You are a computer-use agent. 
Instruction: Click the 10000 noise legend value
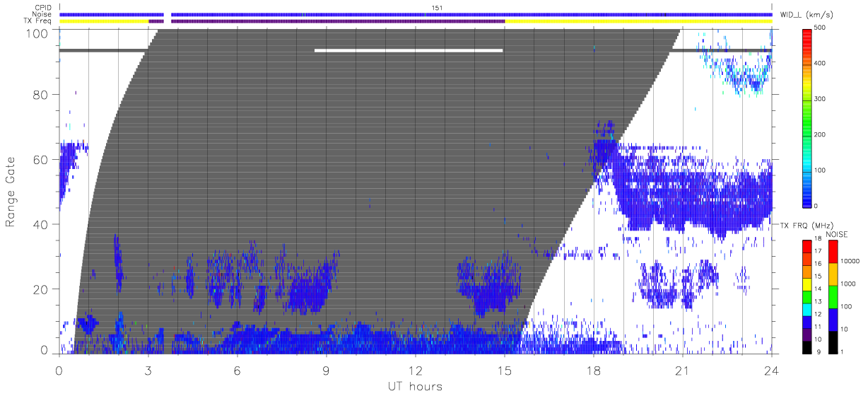click(849, 261)
